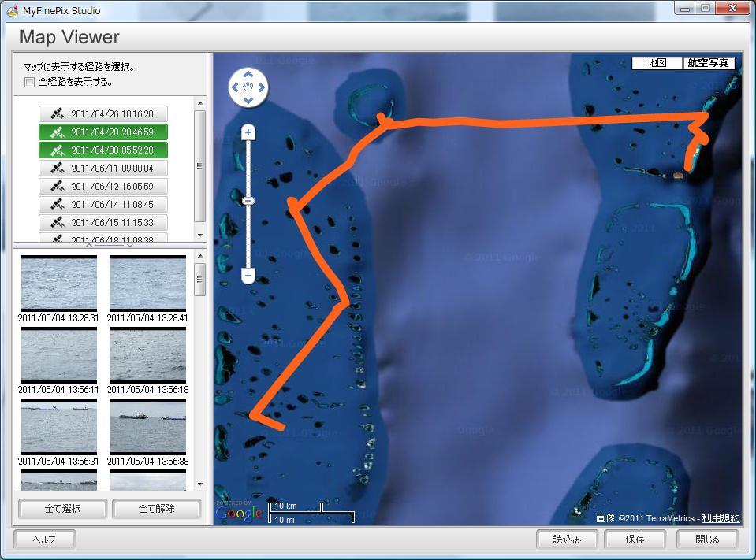Select route 2011/06/11 09:00:04

tap(103, 169)
